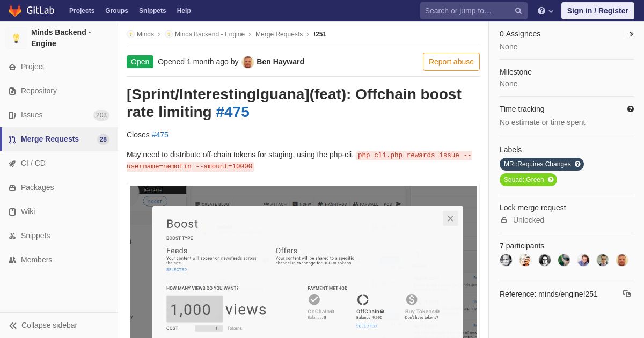Open Help in top navigation
644x338 pixels.
(184, 11)
